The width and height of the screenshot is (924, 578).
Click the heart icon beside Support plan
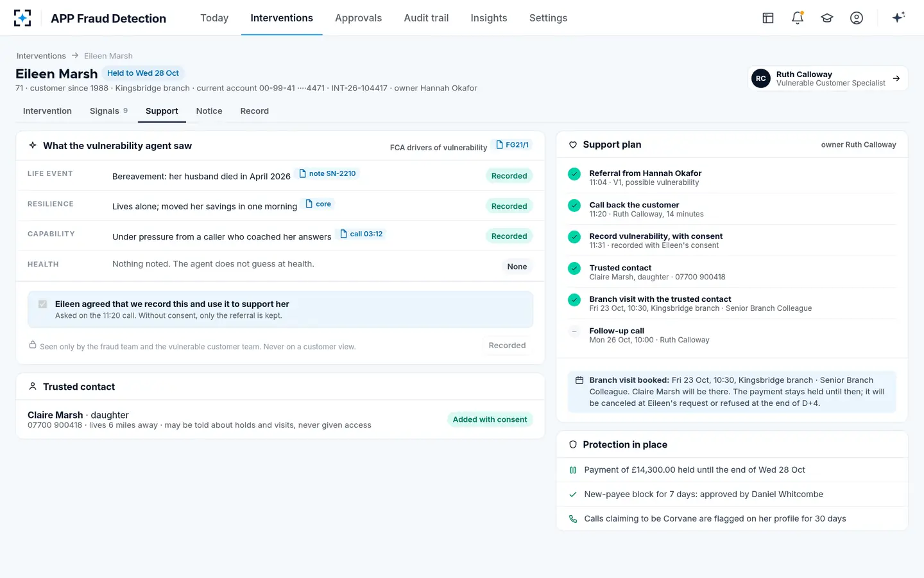point(573,145)
